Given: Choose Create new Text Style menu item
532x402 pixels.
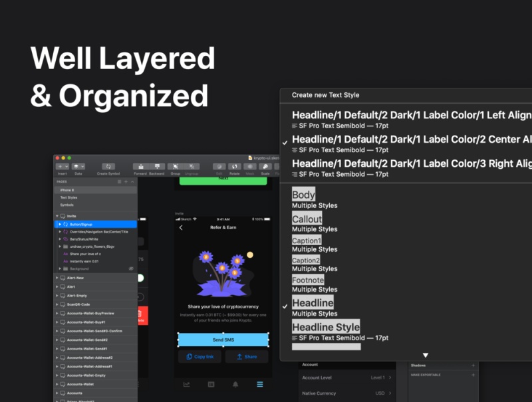Looking at the screenshot, I should click(x=325, y=95).
